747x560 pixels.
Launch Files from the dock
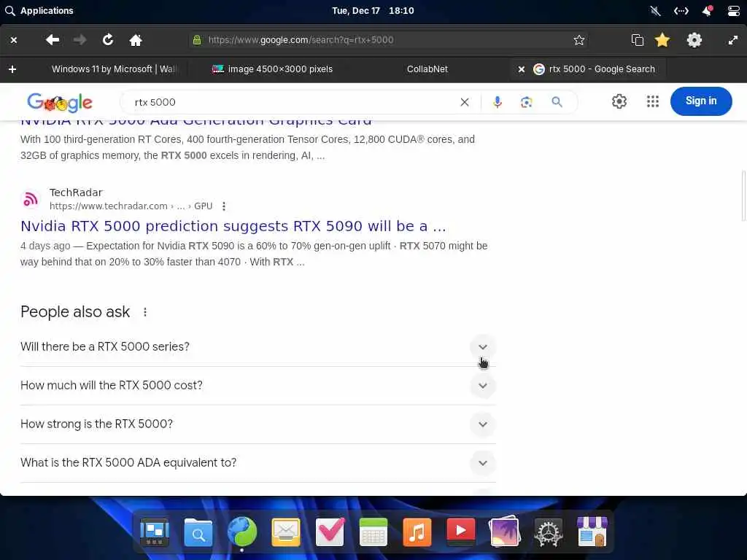coord(198,532)
